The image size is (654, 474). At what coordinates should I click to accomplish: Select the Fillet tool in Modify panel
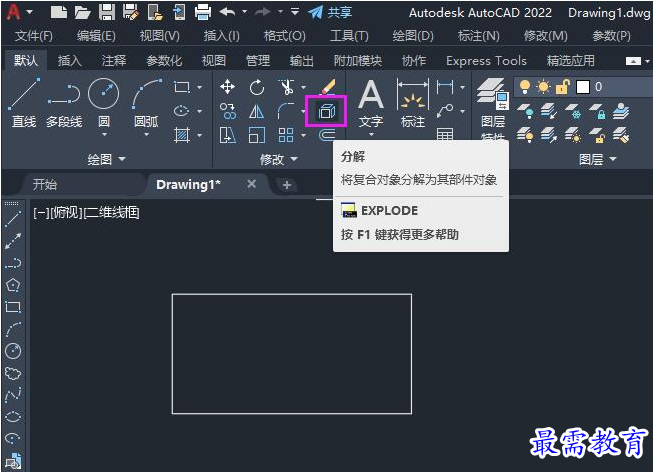click(286, 111)
